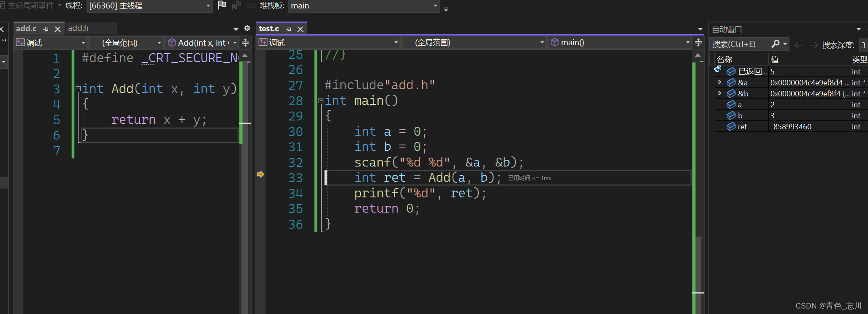868x314 pixels.
Task: Click the 搜索(Ctrl+E) search field
Action: [740, 44]
